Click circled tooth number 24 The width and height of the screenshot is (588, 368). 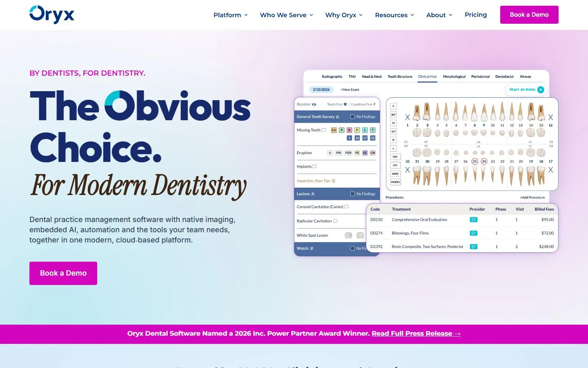pyautogui.click(x=484, y=162)
